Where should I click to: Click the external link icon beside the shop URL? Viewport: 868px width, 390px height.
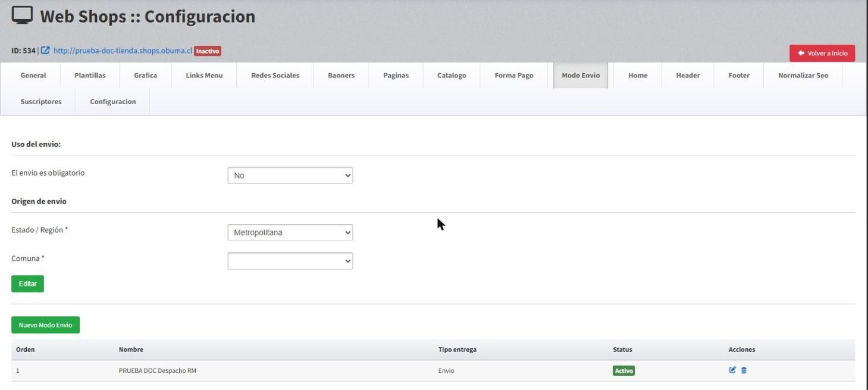(46, 51)
